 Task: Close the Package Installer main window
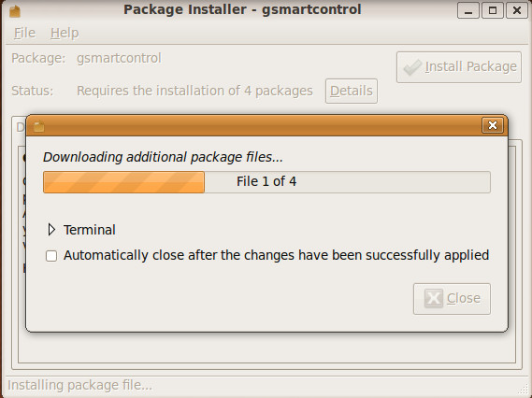coord(517,10)
